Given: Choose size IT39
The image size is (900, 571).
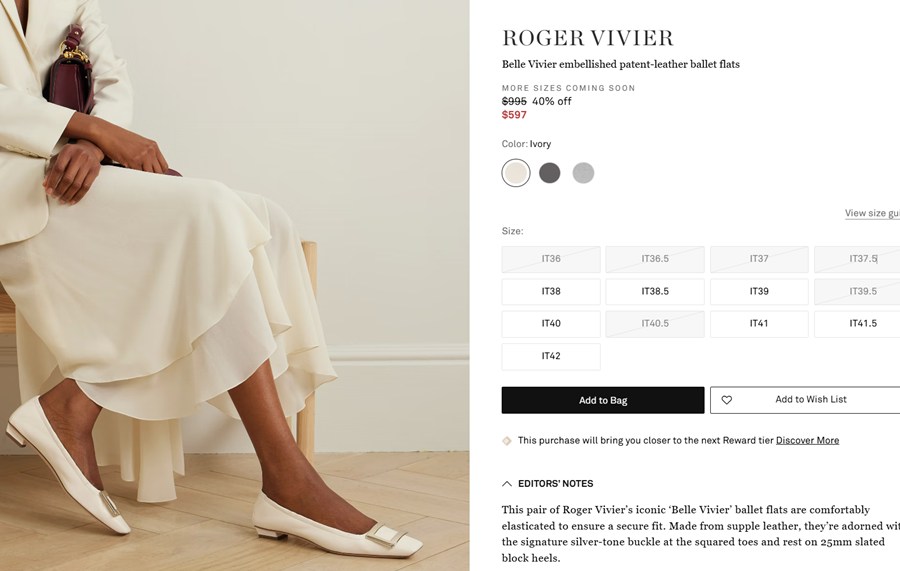Looking at the screenshot, I should point(759,292).
